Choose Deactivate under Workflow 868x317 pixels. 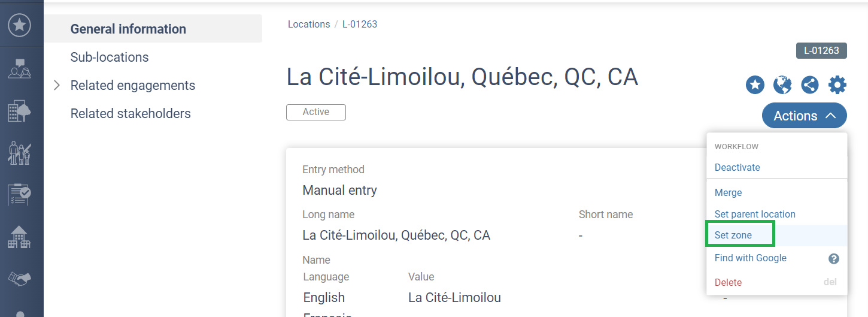point(738,167)
